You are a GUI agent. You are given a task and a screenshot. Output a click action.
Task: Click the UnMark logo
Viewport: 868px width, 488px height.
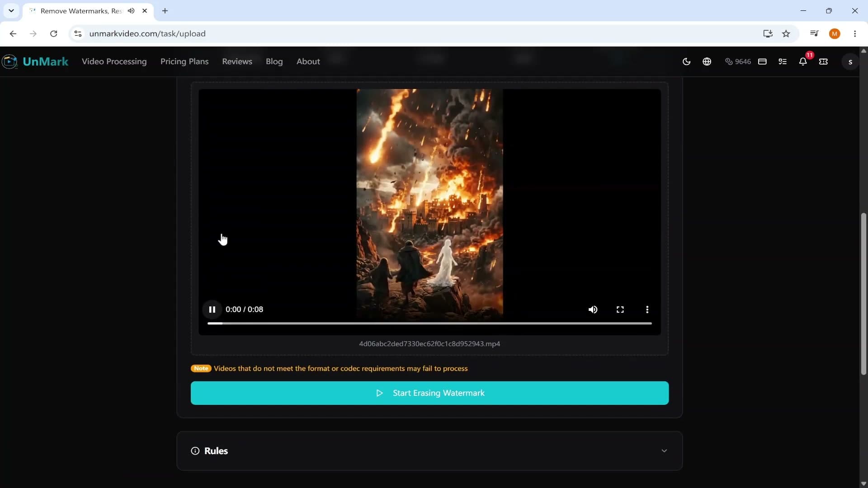[35, 61]
